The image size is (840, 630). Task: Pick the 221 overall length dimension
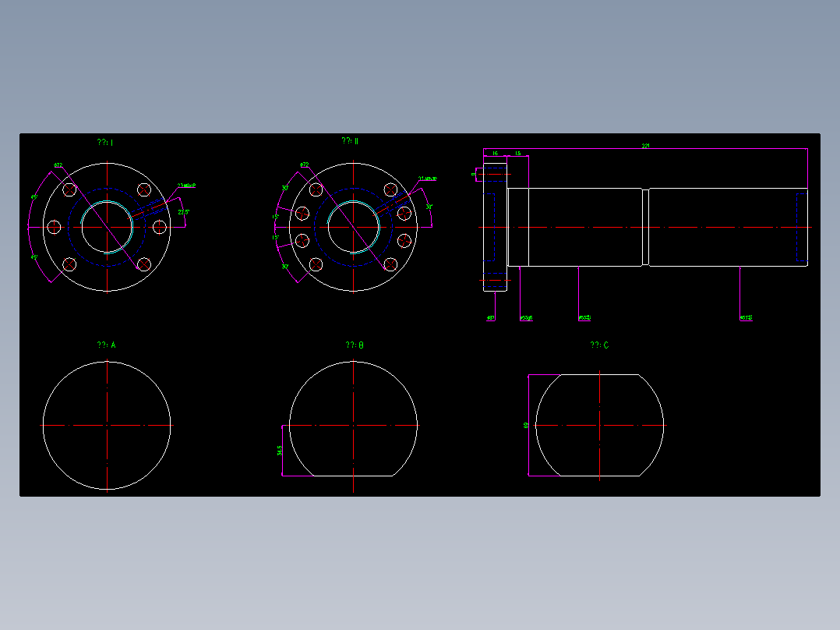[645, 146]
